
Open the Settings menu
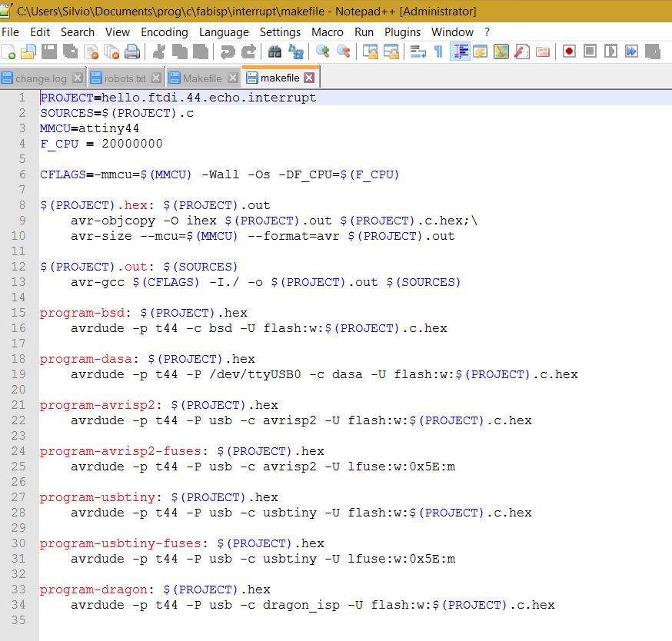pyautogui.click(x=281, y=32)
